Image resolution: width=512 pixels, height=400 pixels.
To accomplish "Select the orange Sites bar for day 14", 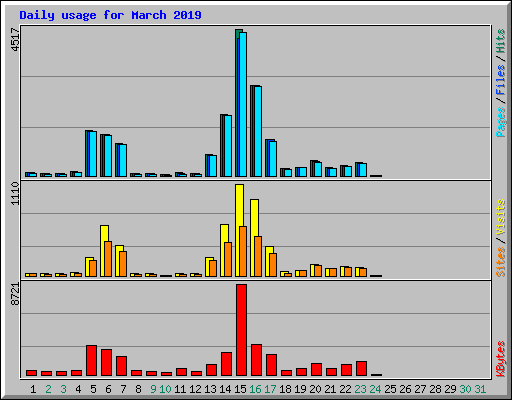I will (228, 260).
